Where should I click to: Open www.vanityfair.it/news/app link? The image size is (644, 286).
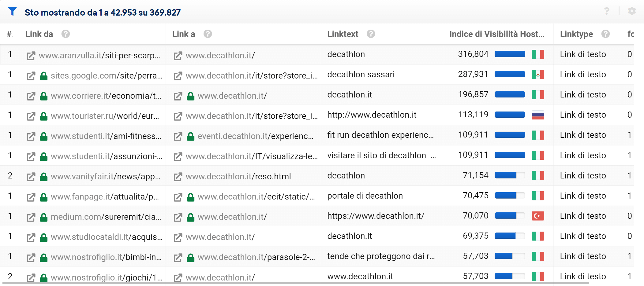tap(106, 177)
